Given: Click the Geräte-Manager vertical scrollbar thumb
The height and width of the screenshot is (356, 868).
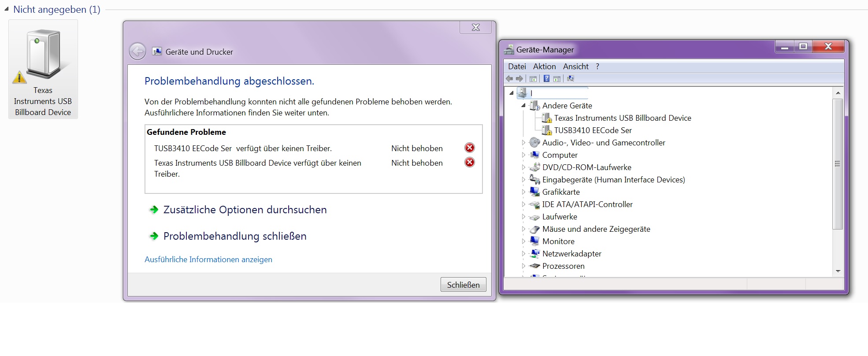Looking at the screenshot, I should coord(838,164).
